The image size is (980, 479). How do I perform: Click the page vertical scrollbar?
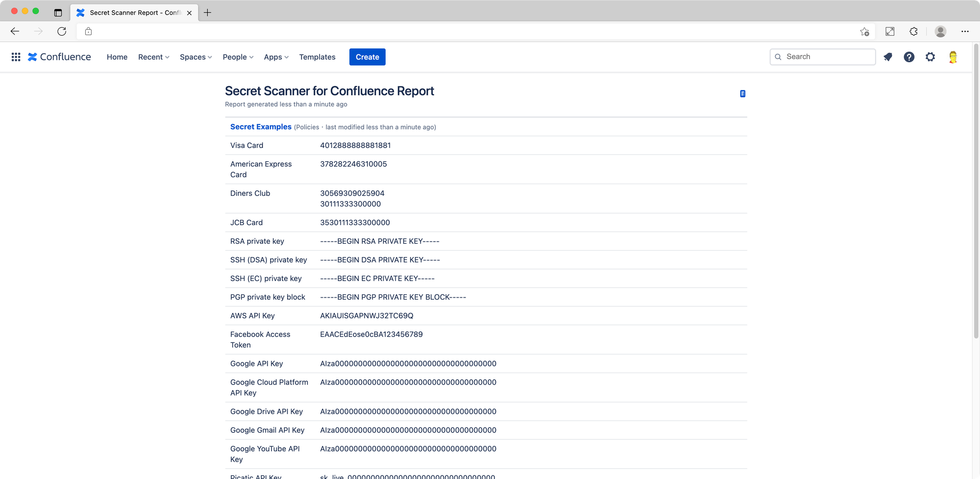tap(976, 192)
